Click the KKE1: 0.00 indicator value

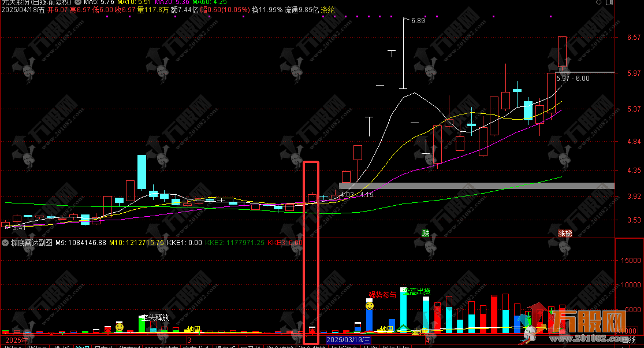[x=185, y=243]
